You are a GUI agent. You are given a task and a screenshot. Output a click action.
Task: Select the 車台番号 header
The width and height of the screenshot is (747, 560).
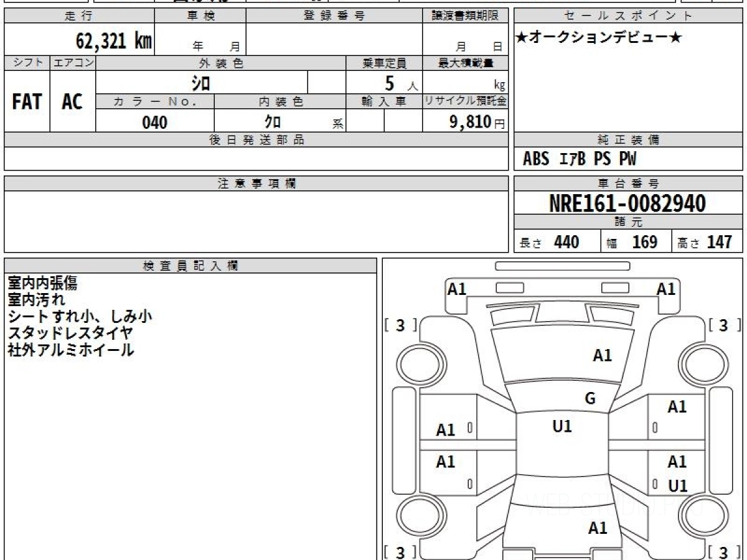(x=628, y=184)
